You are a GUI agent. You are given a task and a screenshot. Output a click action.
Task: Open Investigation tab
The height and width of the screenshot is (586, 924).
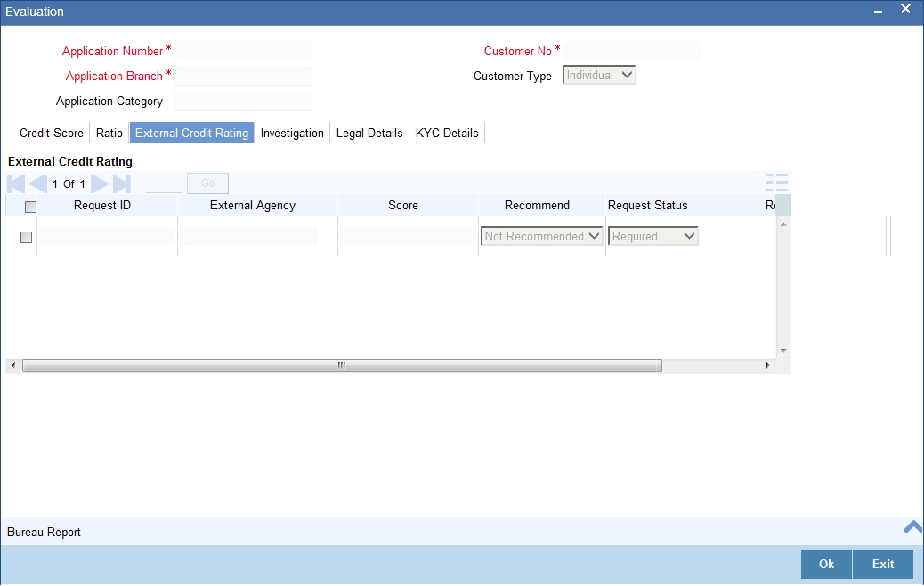pos(292,134)
